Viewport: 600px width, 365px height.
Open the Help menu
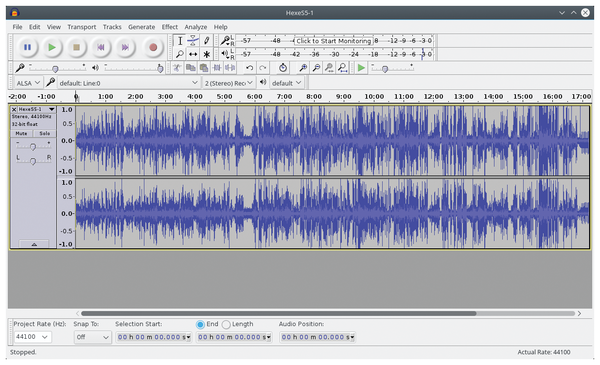click(220, 27)
